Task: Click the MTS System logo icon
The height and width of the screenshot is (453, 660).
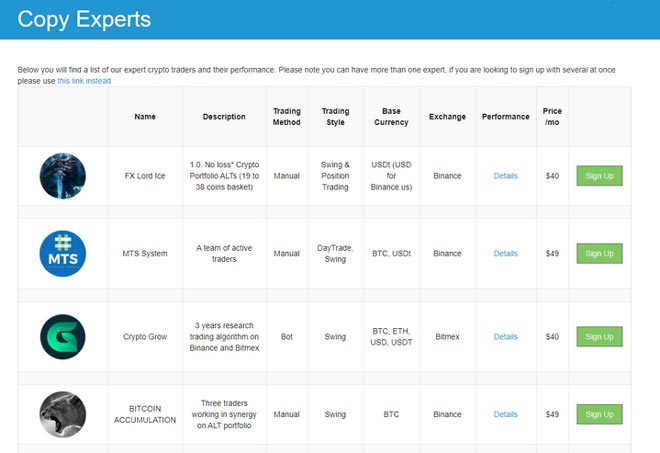Action: click(62, 253)
